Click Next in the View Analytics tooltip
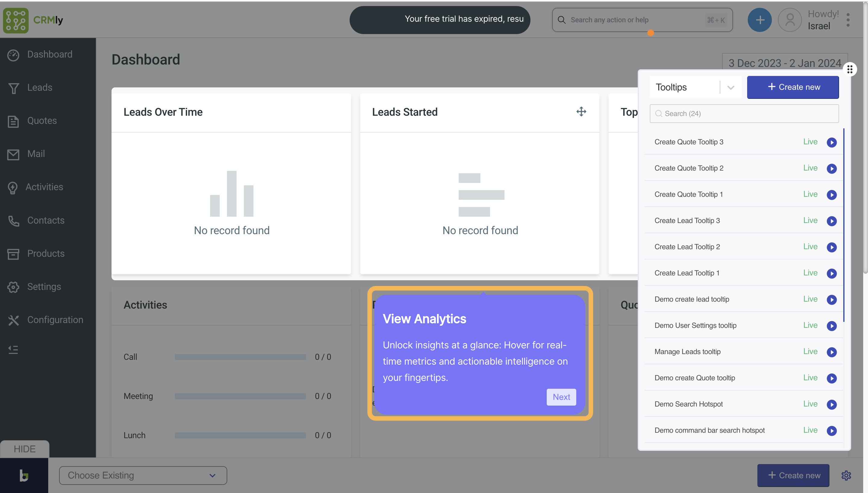 coord(561,397)
